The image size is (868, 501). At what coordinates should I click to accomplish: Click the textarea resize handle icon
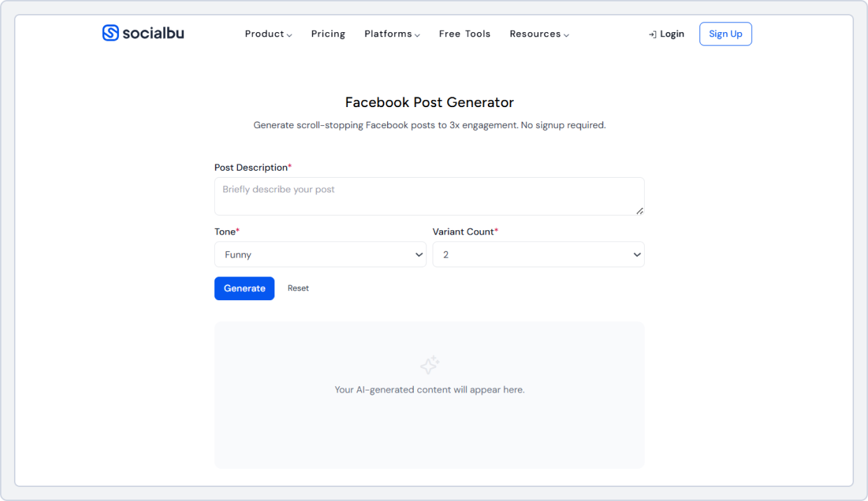(640, 211)
